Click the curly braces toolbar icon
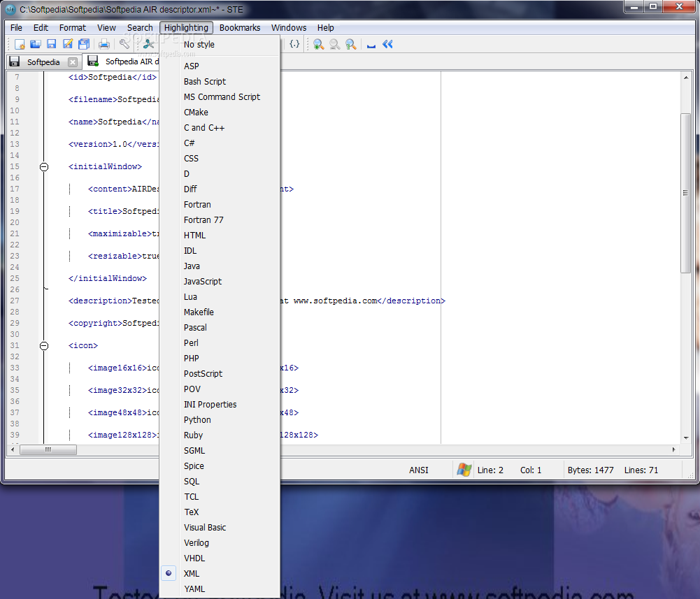The height and width of the screenshot is (599, 700). pyautogui.click(x=294, y=44)
